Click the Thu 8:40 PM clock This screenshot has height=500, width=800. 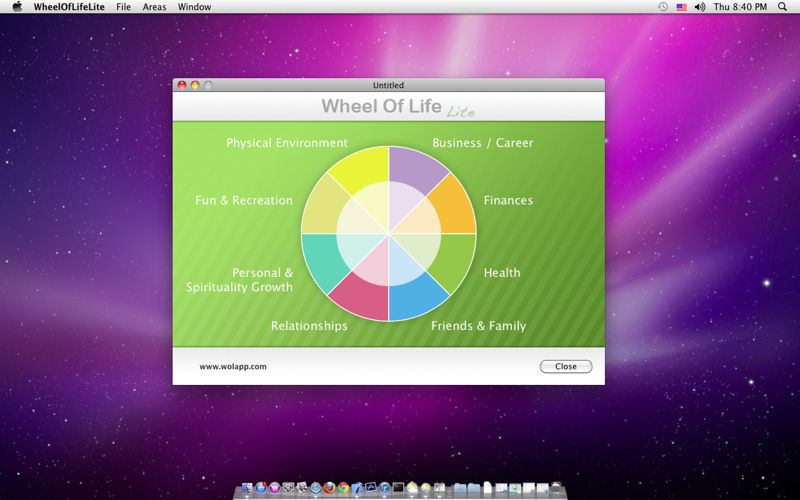click(x=740, y=7)
